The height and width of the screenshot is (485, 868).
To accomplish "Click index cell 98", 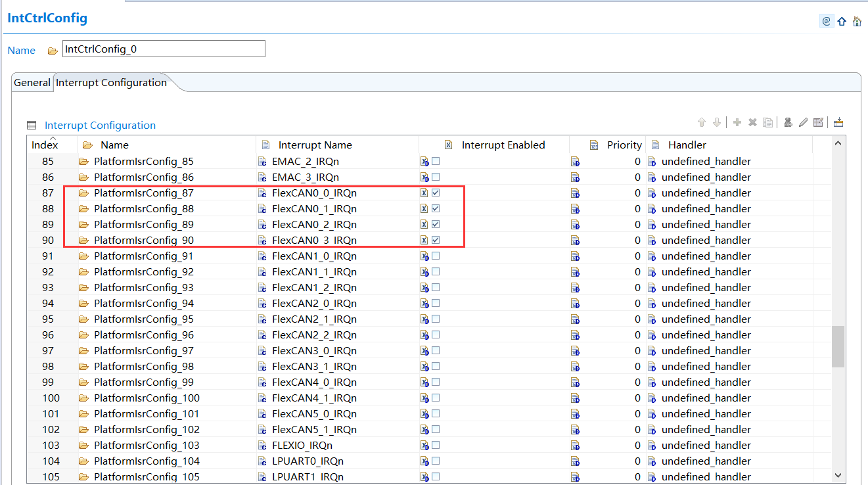I will tap(48, 367).
